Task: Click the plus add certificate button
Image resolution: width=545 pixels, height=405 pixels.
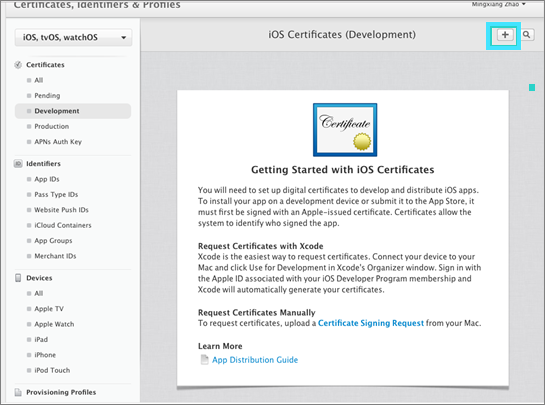Action: (505, 35)
